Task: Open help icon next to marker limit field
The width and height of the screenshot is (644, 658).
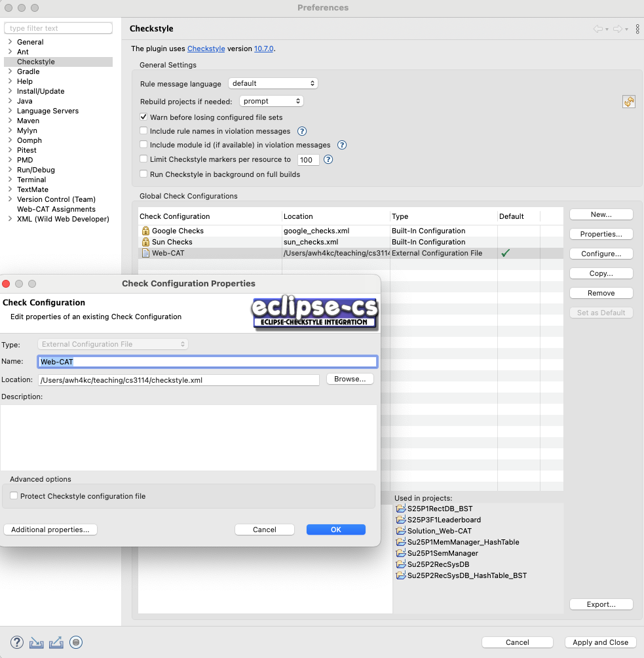Action: point(328,159)
